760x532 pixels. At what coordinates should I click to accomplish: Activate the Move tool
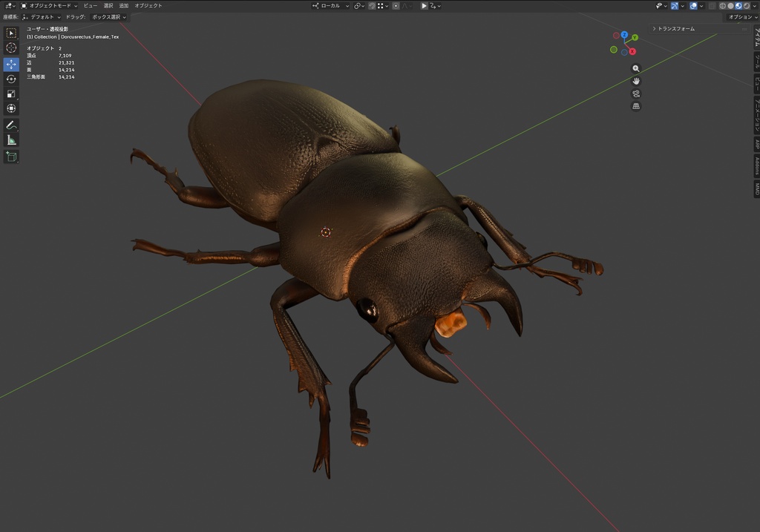[11, 65]
